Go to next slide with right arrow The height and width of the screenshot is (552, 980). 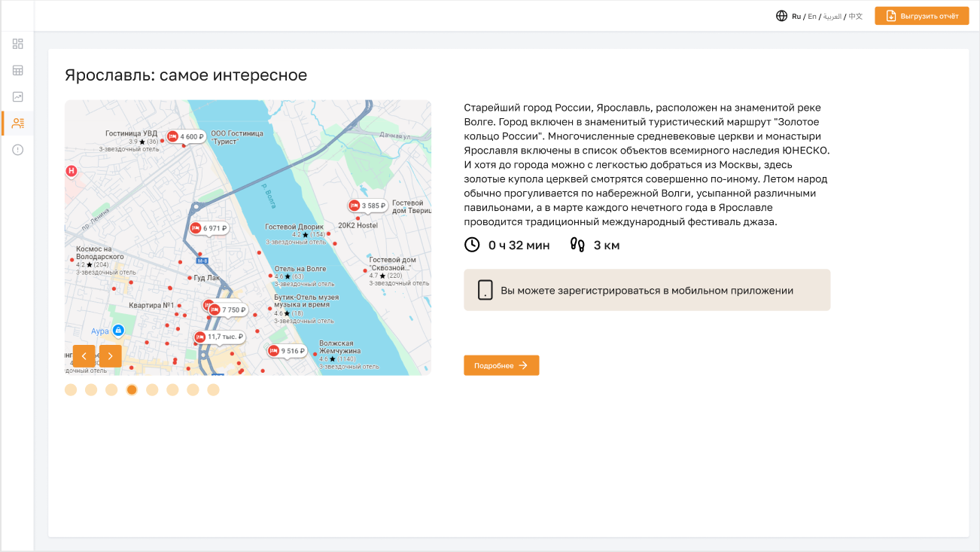(111, 356)
